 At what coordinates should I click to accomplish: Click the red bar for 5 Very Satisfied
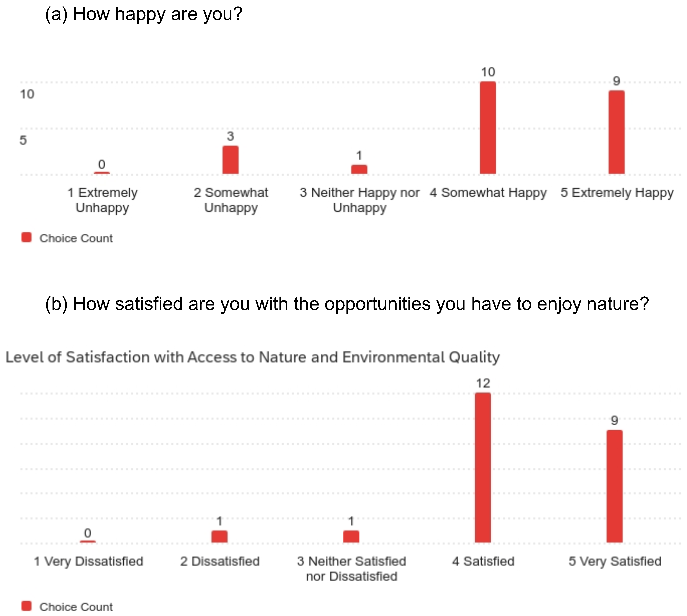click(x=614, y=486)
